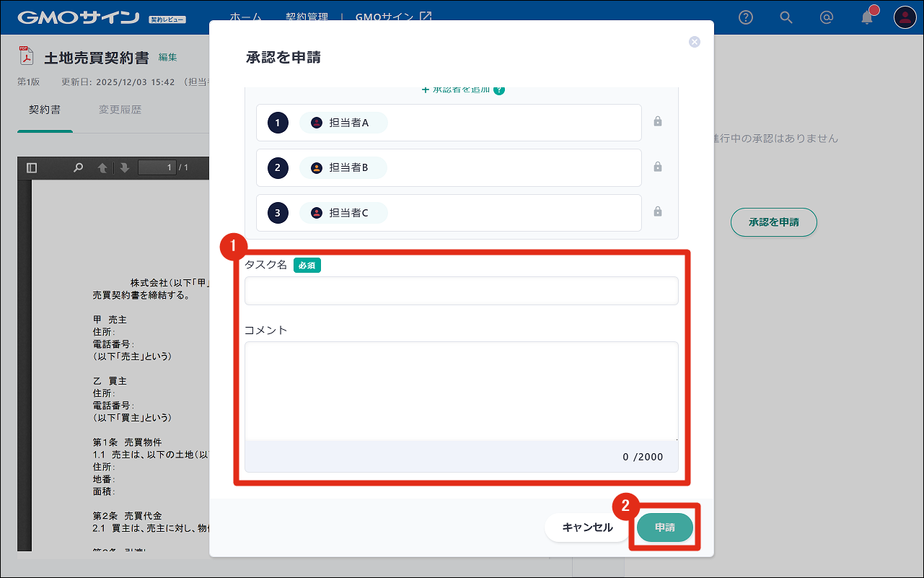Click the 承認者を追加 help icon
924x578 pixels.
coord(499,89)
